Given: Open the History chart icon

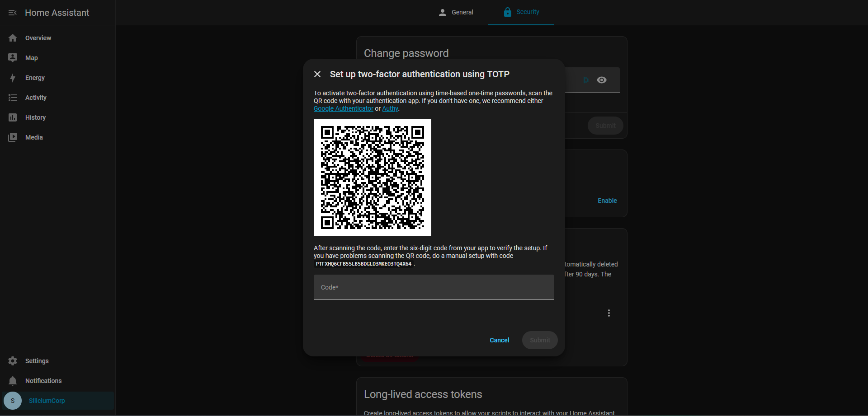Looking at the screenshot, I should (13, 117).
